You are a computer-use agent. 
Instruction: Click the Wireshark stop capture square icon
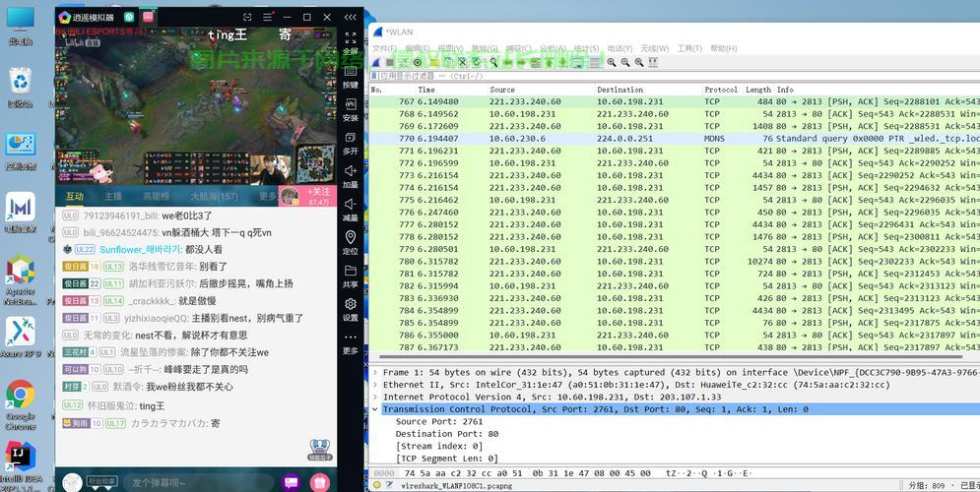click(390, 62)
